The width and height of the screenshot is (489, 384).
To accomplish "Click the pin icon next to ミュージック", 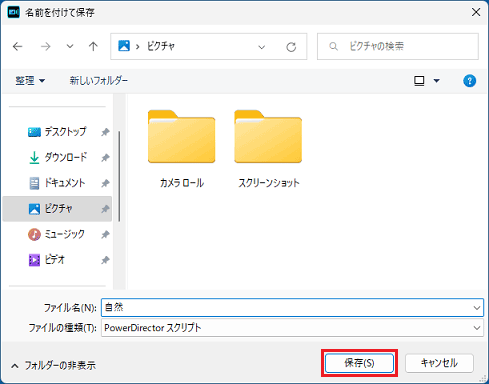I will pos(105,235).
